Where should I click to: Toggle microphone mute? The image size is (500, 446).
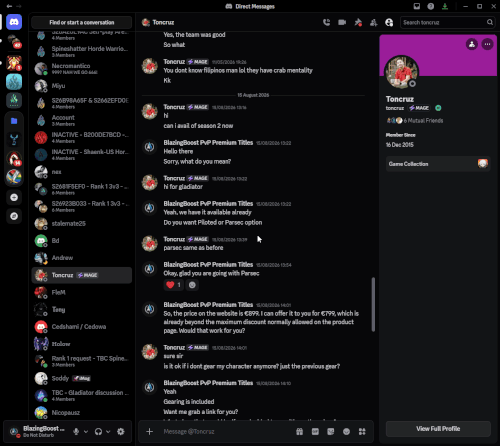pyautogui.click(x=76, y=431)
